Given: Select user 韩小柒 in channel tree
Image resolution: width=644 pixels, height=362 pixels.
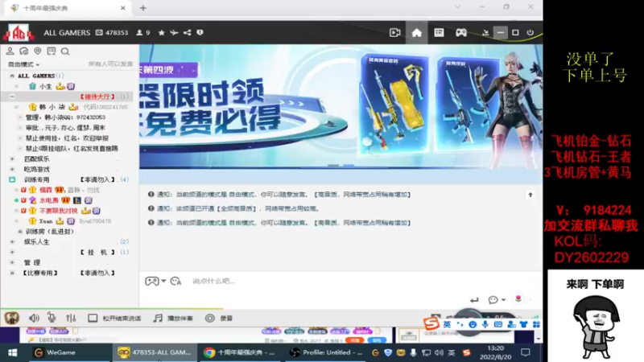Looking at the screenshot, I should (x=52, y=107).
